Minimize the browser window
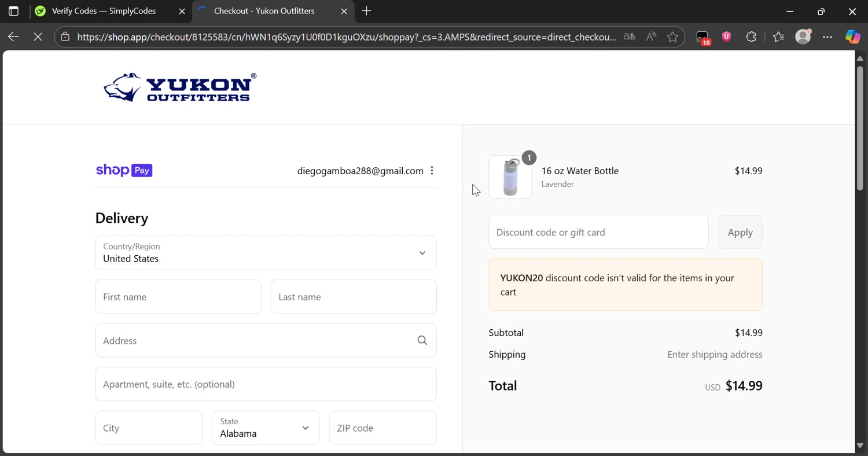Image resolution: width=868 pixels, height=456 pixels. click(790, 11)
